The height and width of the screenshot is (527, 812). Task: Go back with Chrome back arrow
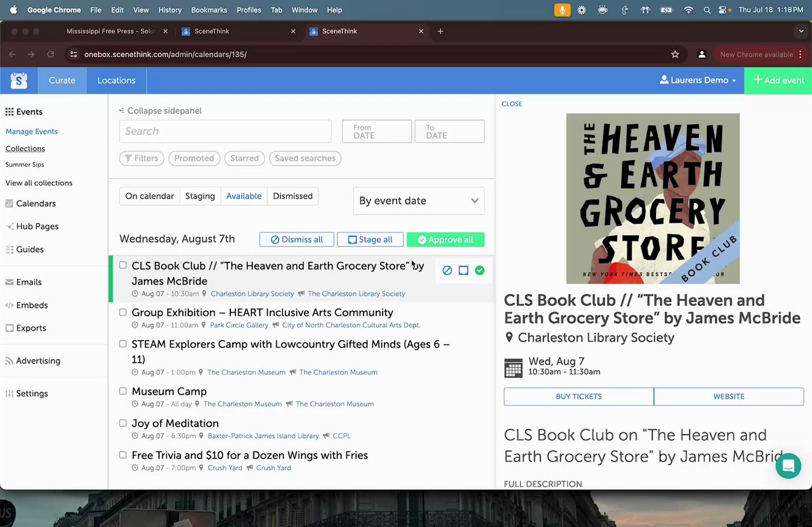12,55
